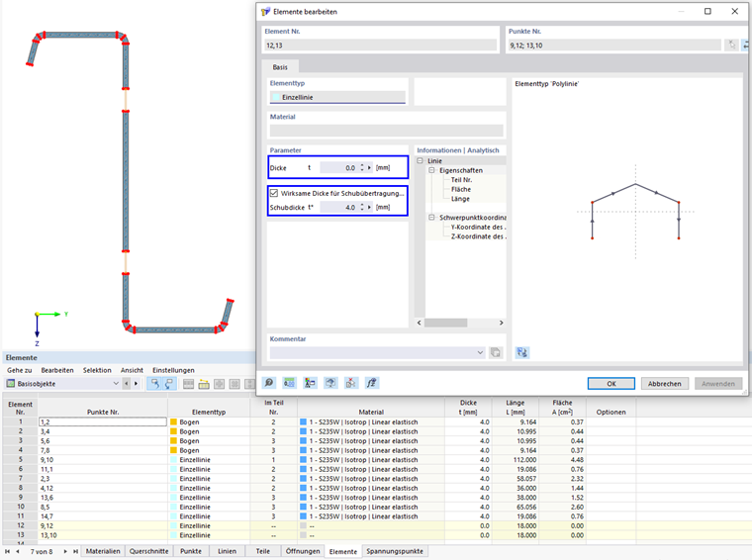Image resolution: width=752 pixels, height=560 pixels.
Task: Switch to the Linien tab
Action: click(227, 551)
